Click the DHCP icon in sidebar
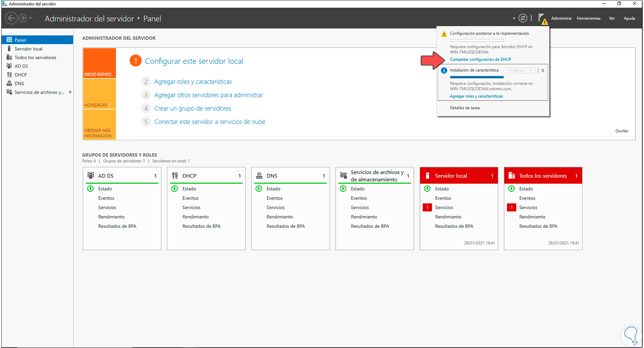644x348 pixels. tap(9, 75)
